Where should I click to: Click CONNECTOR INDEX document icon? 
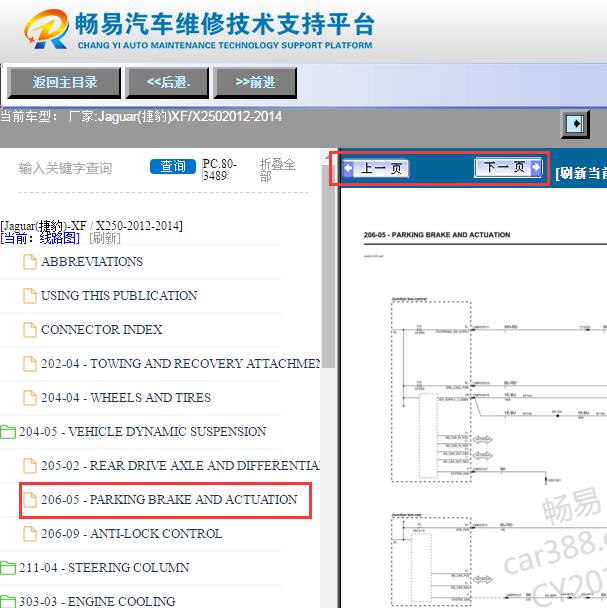[x=30, y=330]
